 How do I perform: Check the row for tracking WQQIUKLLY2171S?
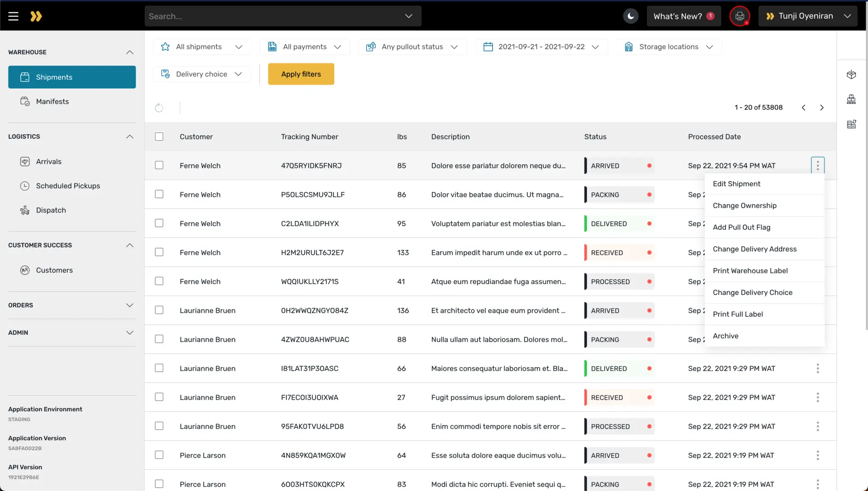coord(159,281)
